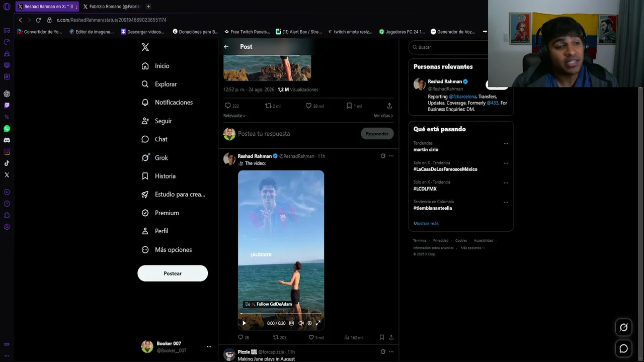Image resolution: width=644 pixels, height=362 pixels.
Task: Open more options on Reshad Rahman's reply
Action: pos(391,156)
